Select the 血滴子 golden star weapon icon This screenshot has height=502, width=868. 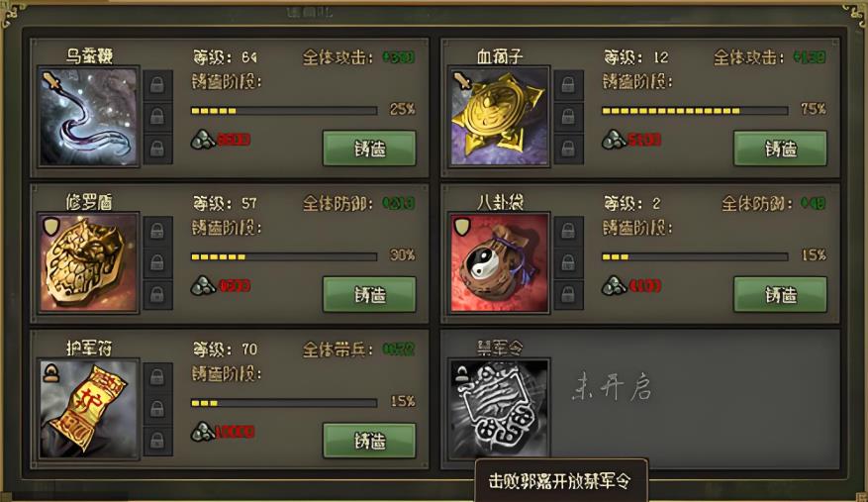click(x=499, y=117)
